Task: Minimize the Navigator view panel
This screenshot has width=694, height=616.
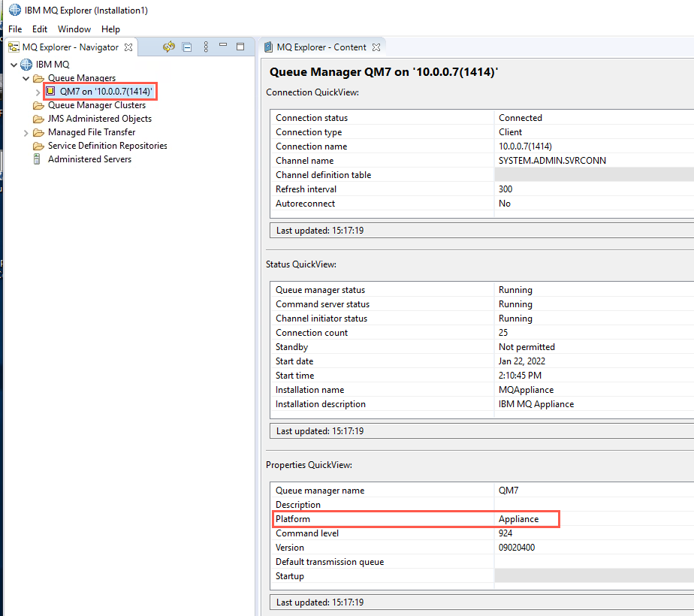Action: click(223, 45)
